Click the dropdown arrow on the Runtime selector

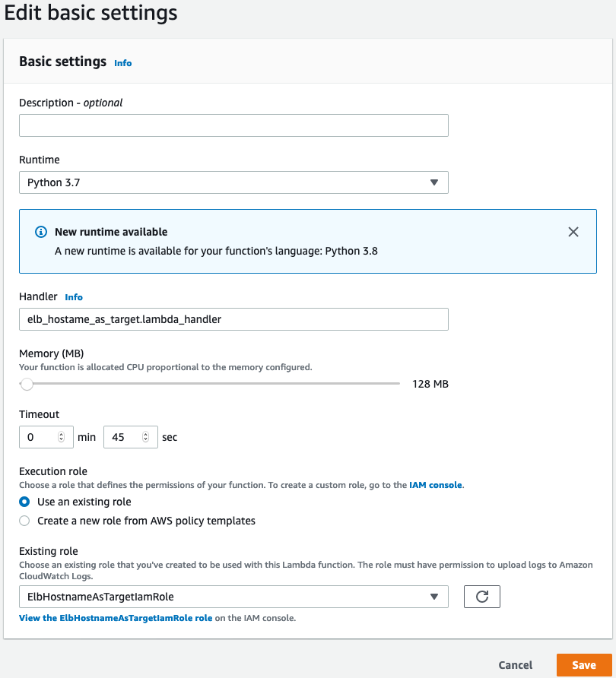click(434, 182)
